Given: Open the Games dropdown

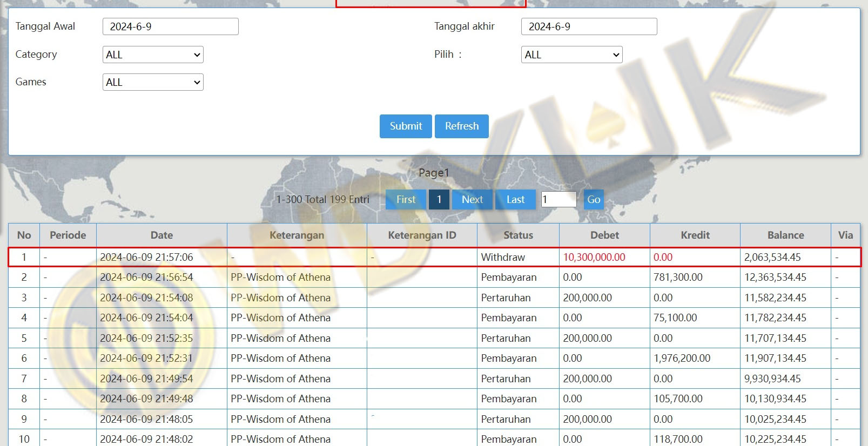Looking at the screenshot, I should click(153, 82).
